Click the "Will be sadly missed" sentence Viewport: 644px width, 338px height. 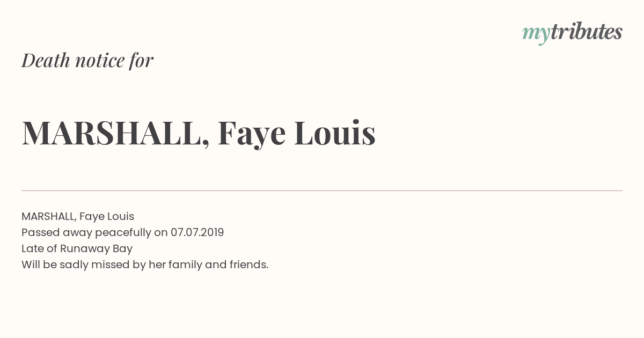tap(145, 264)
